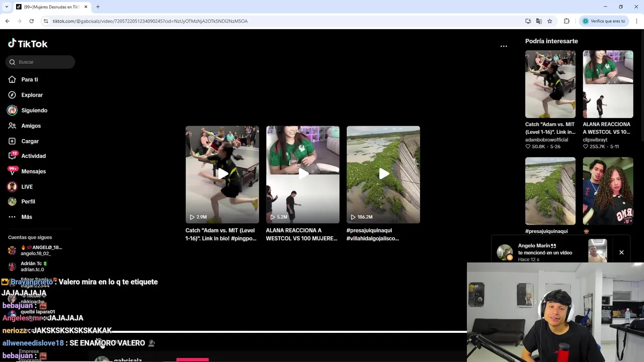Open Chrome three-dot menu
Screen dimensions: 644x362
[x=637, y=21]
